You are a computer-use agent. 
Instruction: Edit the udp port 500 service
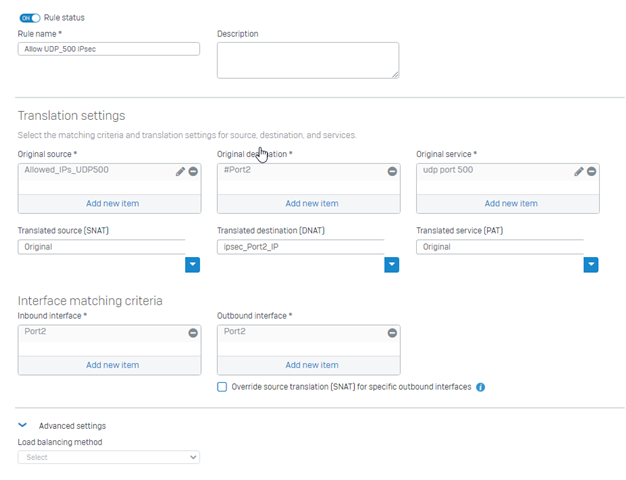[x=579, y=171]
